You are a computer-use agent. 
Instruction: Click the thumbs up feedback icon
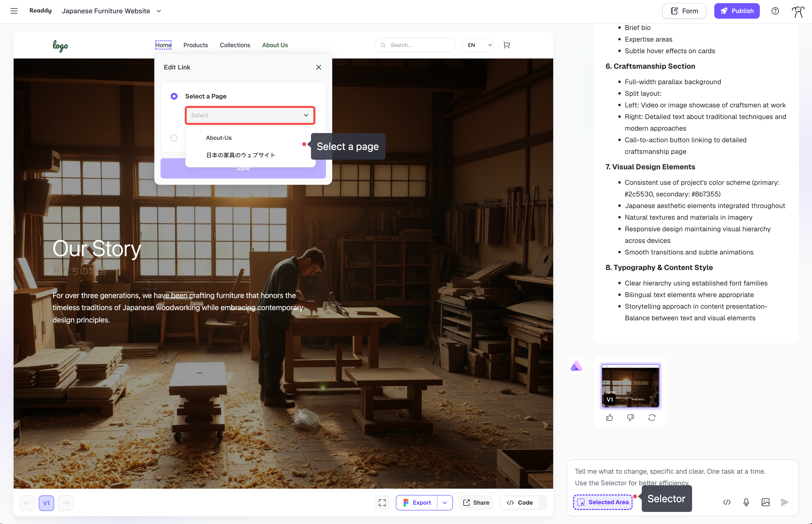pos(609,418)
